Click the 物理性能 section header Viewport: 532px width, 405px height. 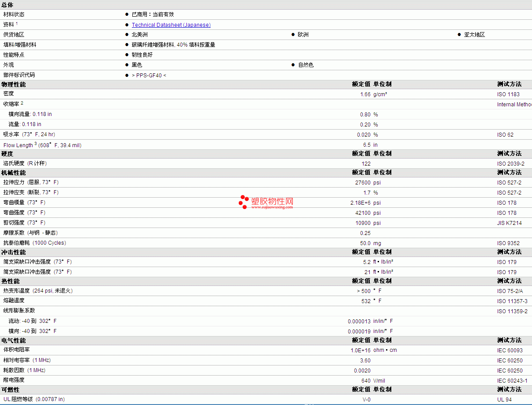(14, 84)
